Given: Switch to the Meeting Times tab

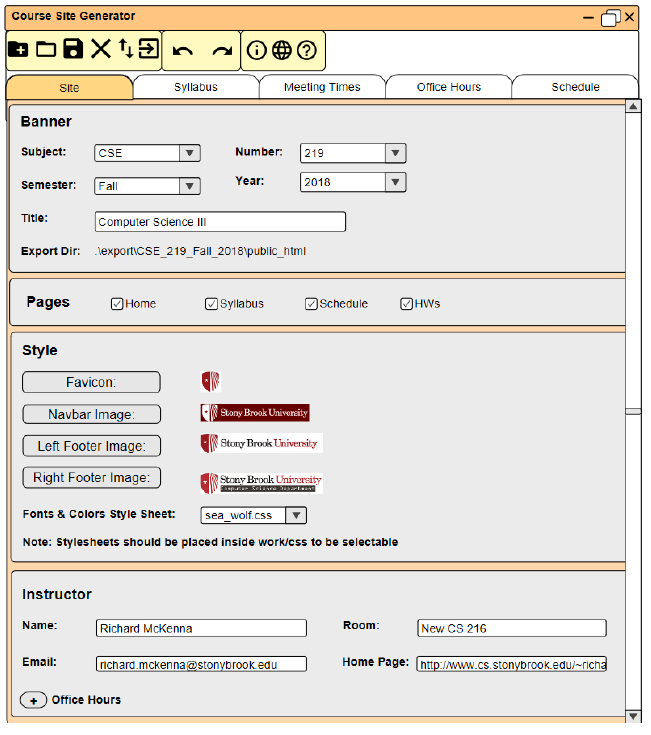Looking at the screenshot, I should tap(322, 87).
